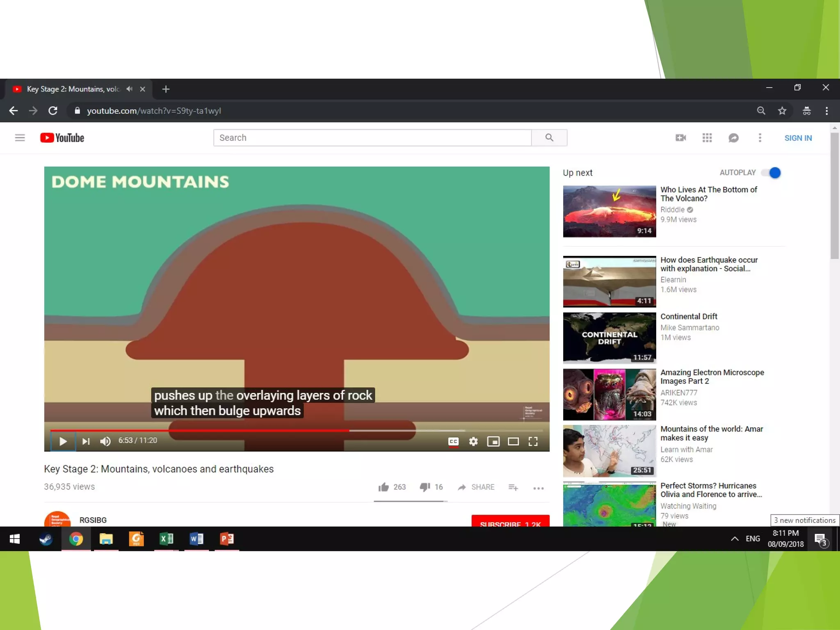
Task: Enter fullscreen mode on video
Action: click(x=533, y=441)
